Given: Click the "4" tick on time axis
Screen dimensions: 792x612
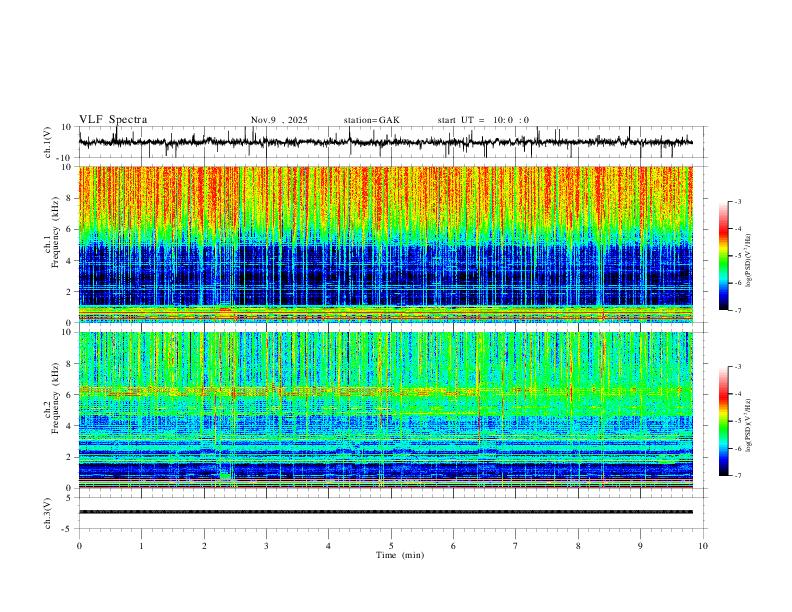Looking at the screenshot, I should click(329, 546).
